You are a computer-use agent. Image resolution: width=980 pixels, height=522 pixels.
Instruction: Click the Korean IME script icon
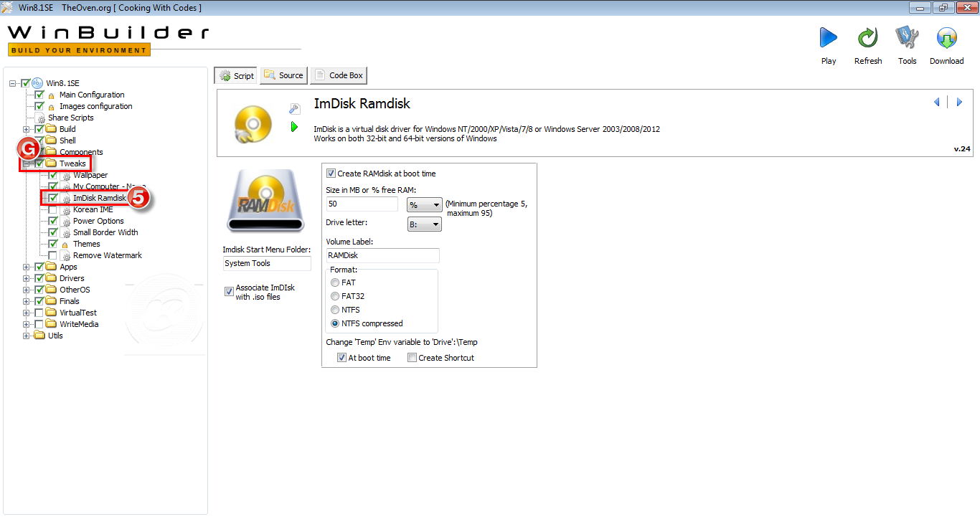(x=65, y=209)
